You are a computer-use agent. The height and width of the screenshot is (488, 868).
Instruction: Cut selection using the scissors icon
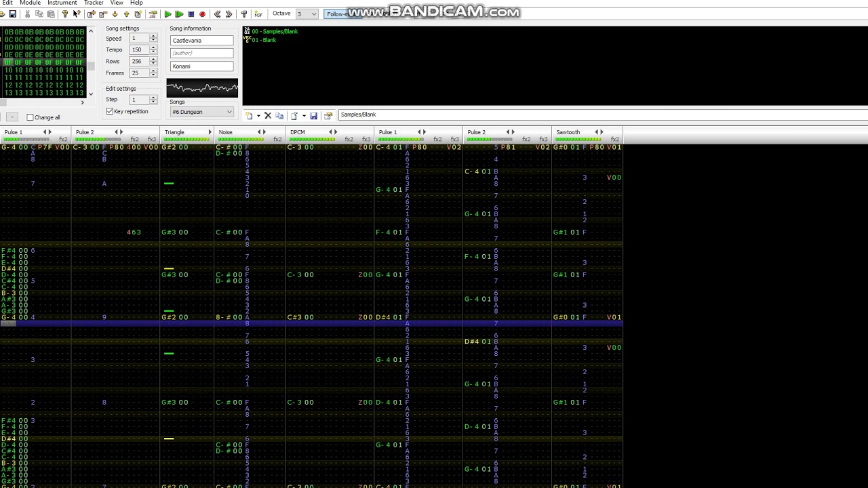[x=27, y=14]
